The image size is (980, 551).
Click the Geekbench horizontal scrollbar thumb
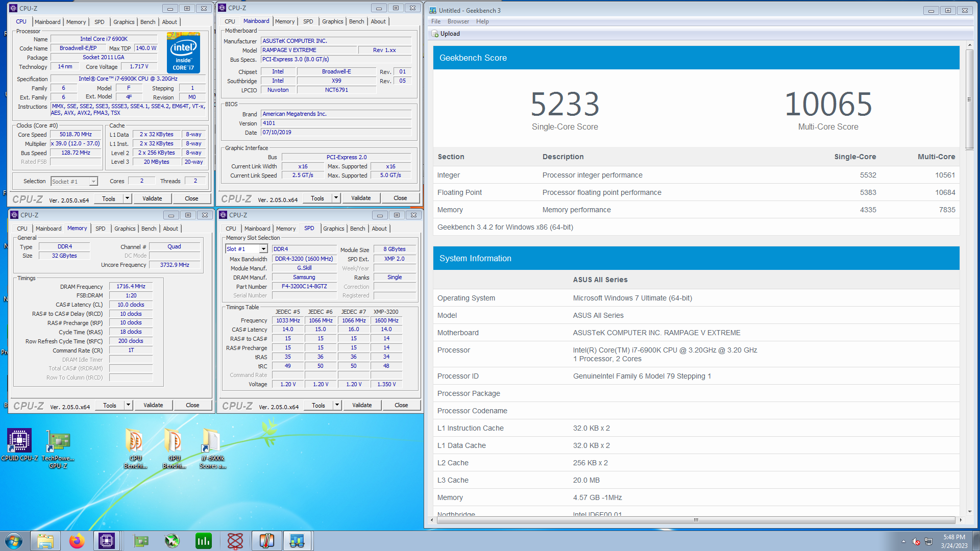[x=695, y=520]
